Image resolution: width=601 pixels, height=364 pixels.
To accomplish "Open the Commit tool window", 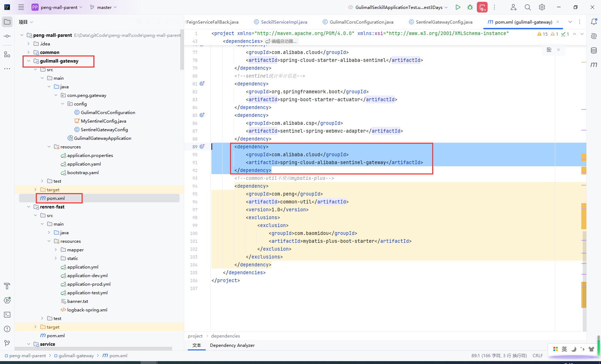I will pos(7,36).
